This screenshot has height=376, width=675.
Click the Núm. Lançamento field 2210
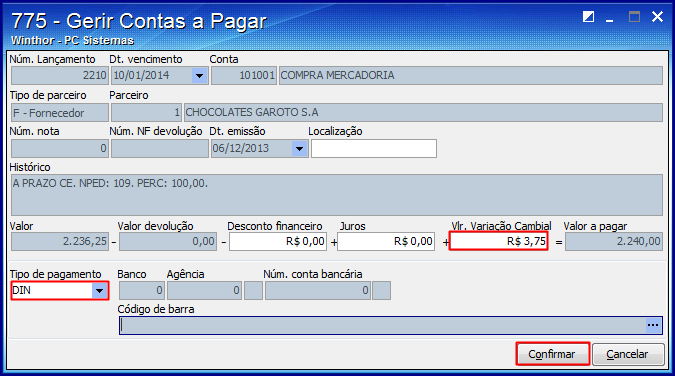[x=59, y=76]
